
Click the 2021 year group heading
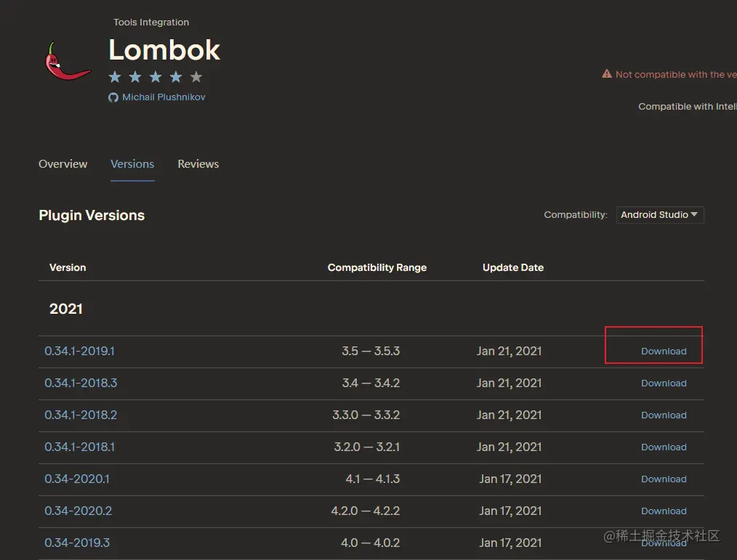[66, 309]
